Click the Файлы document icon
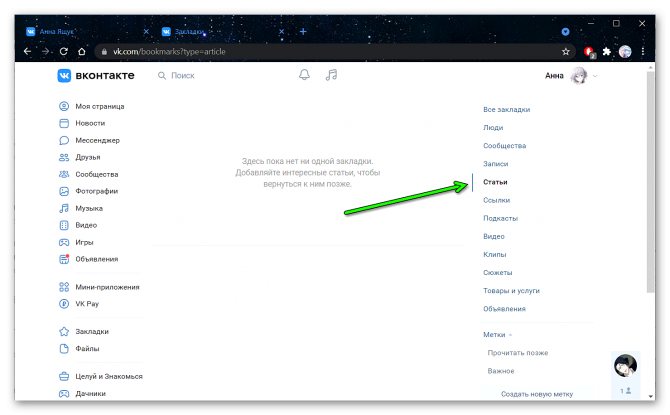 pyautogui.click(x=64, y=349)
